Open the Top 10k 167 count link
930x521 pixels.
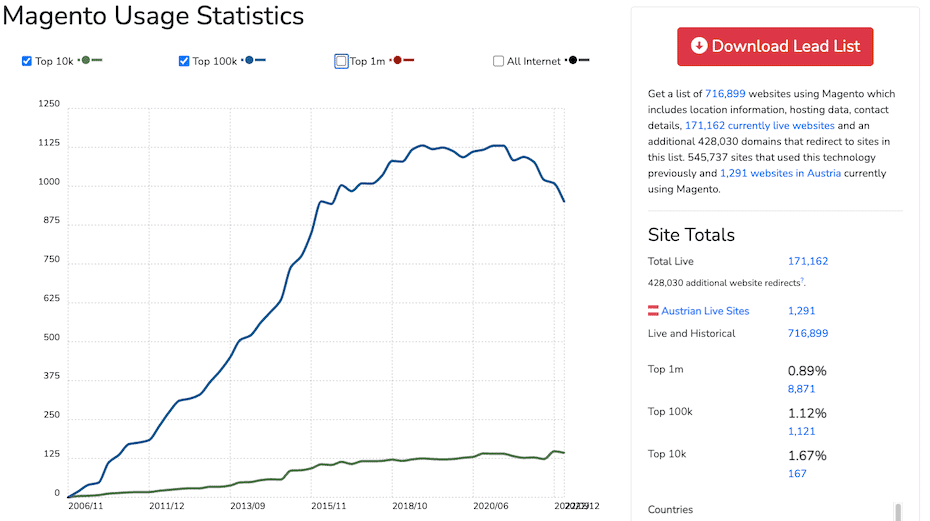(797, 474)
